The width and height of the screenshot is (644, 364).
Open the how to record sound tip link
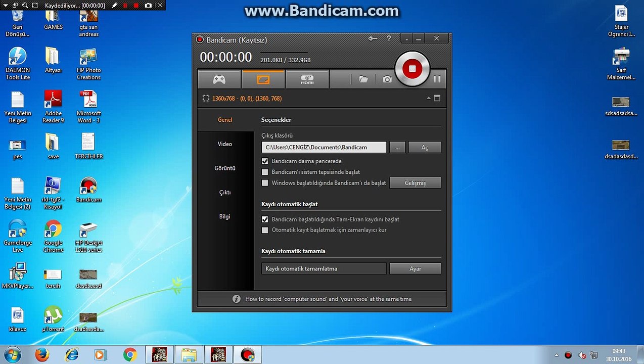(328, 299)
